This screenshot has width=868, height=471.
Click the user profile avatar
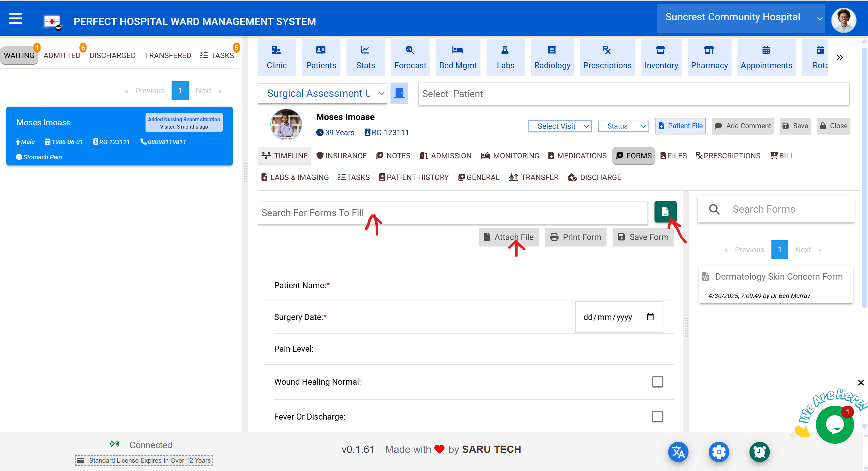point(844,20)
